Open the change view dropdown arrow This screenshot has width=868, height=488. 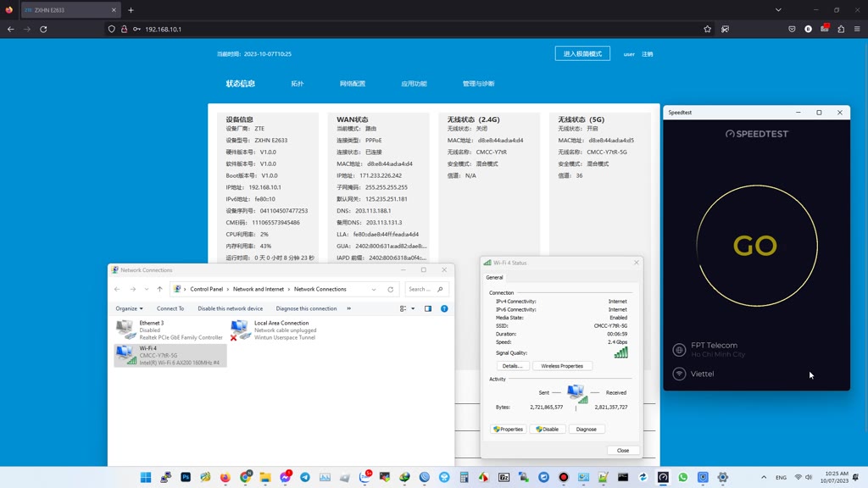coord(413,308)
